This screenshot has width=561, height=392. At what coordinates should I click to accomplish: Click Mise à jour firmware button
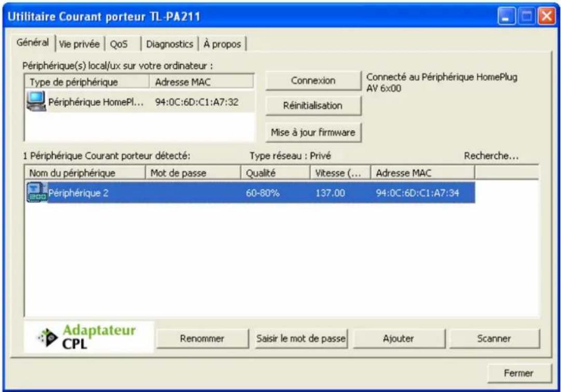pyautogui.click(x=313, y=133)
